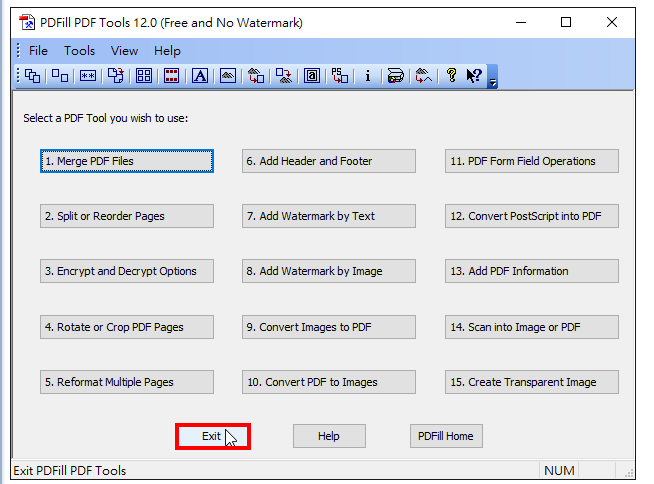Viewport: 654px width, 484px height.
Task: Open '9. Convert Images to PDF'
Action: pyautogui.click(x=329, y=327)
